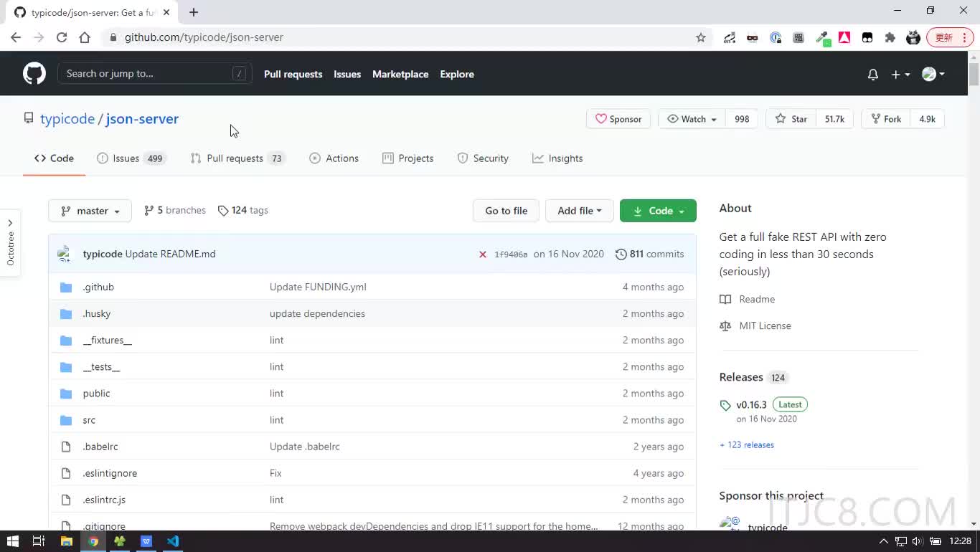
Task: View the 4.9k forks count
Action: click(x=927, y=119)
